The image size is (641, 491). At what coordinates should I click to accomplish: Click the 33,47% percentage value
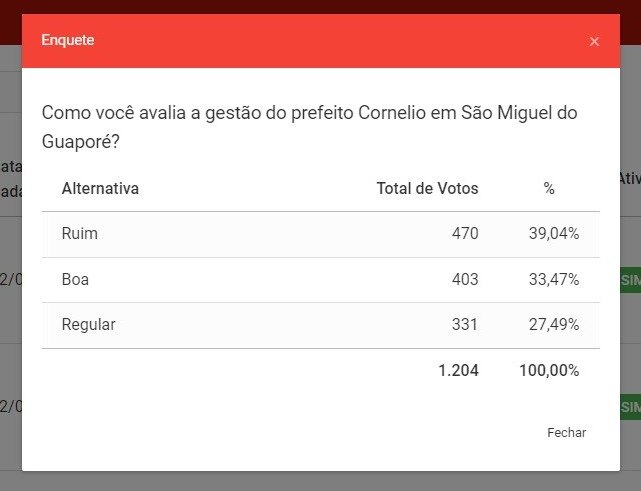tap(554, 280)
